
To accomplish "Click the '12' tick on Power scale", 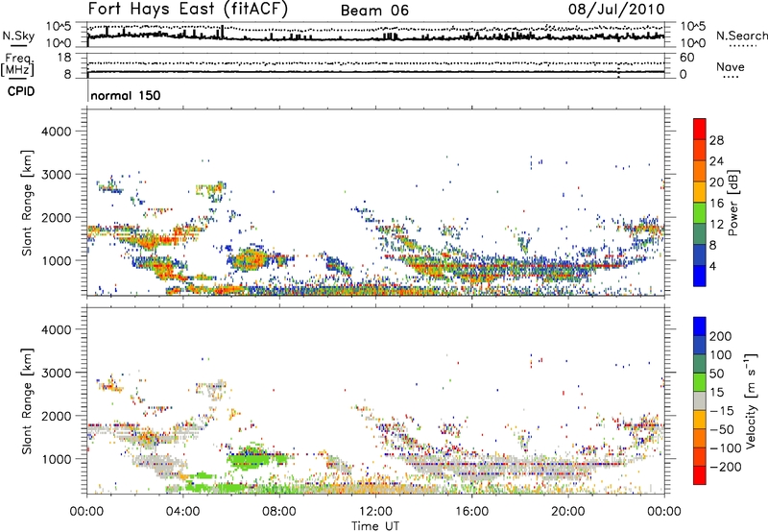I will 716,225.
